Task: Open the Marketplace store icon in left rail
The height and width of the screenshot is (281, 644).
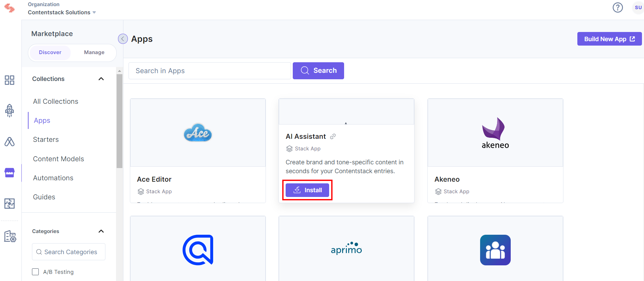Action: coord(10,173)
